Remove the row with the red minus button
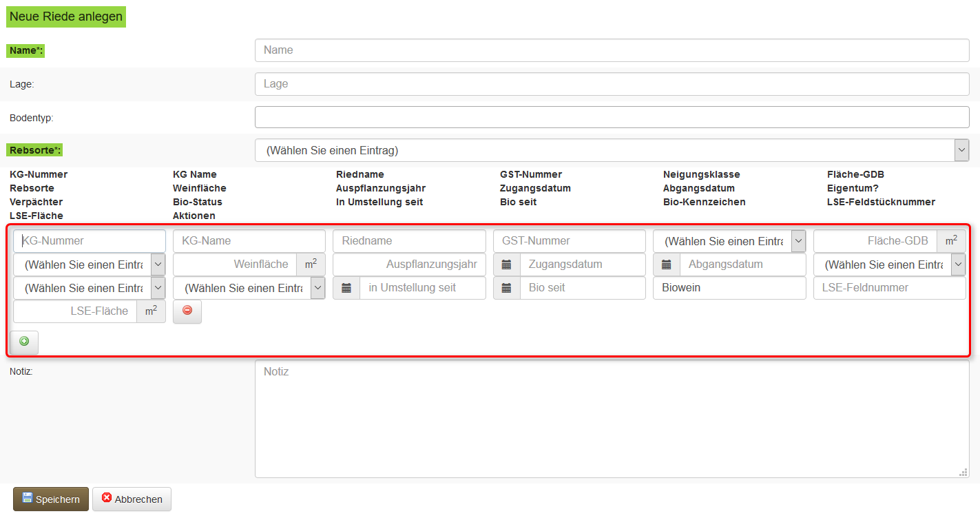This screenshot has width=980, height=518. coord(187,311)
